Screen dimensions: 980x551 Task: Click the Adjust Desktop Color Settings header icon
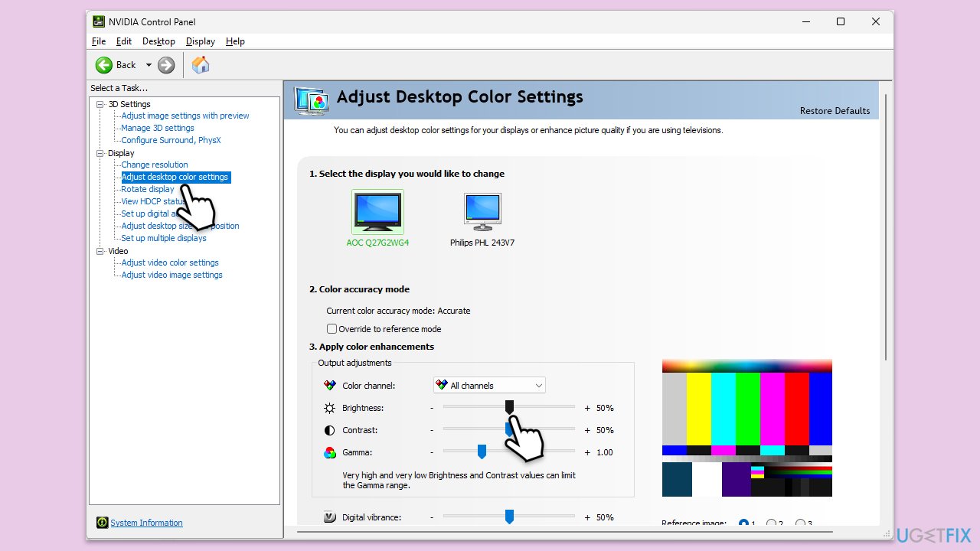click(x=312, y=100)
